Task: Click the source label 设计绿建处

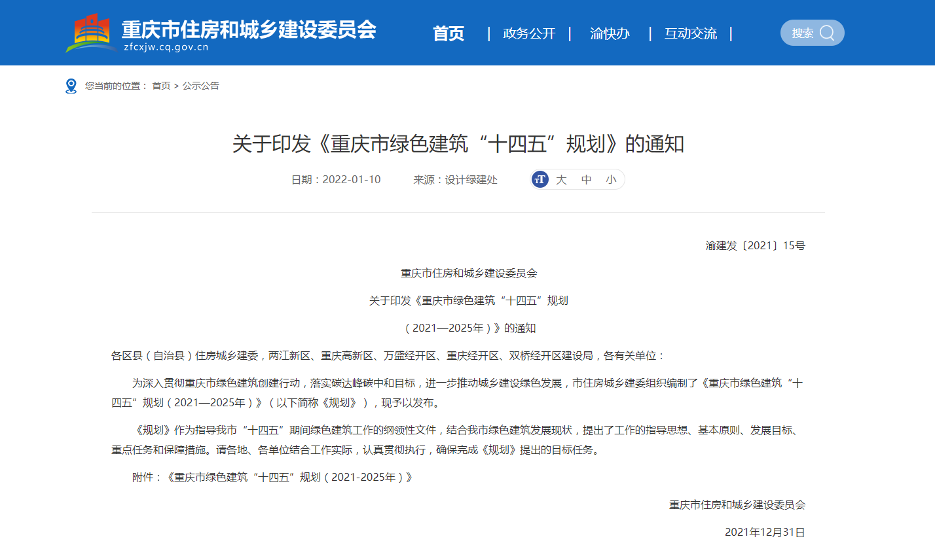Action: pyautogui.click(x=471, y=179)
